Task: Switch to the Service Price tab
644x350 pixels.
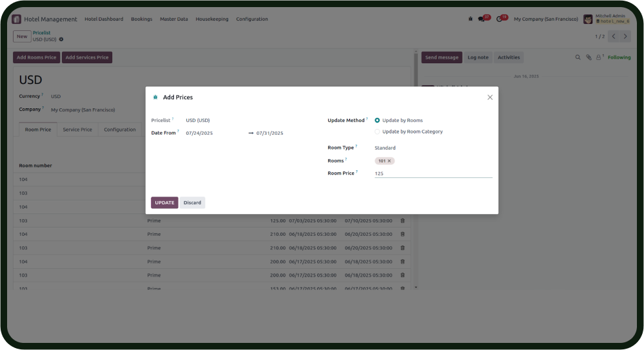Action: tap(77, 130)
